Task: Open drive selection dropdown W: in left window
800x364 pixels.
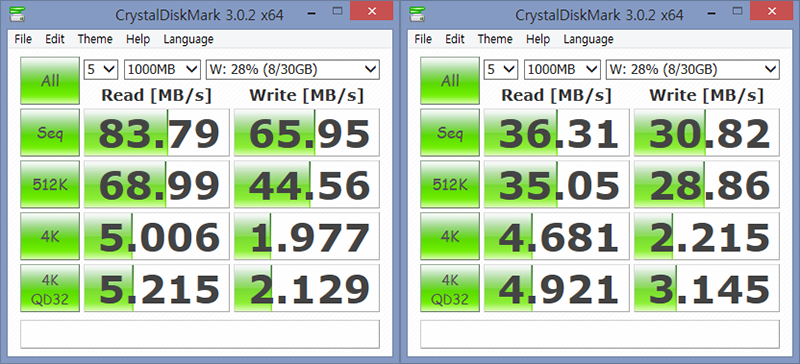Action: click(x=292, y=69)
